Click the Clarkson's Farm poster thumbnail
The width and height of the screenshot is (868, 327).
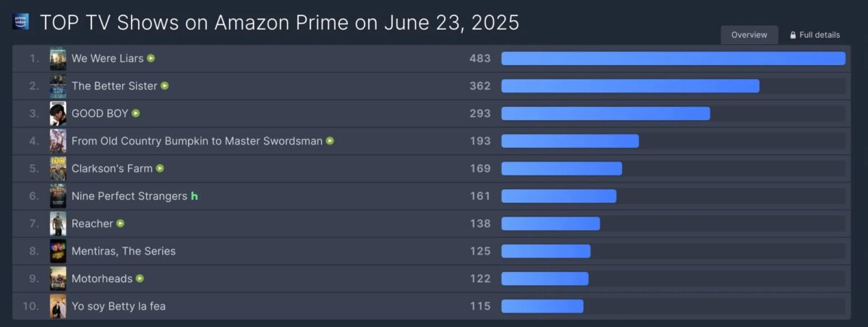click(x=58, y=169)
